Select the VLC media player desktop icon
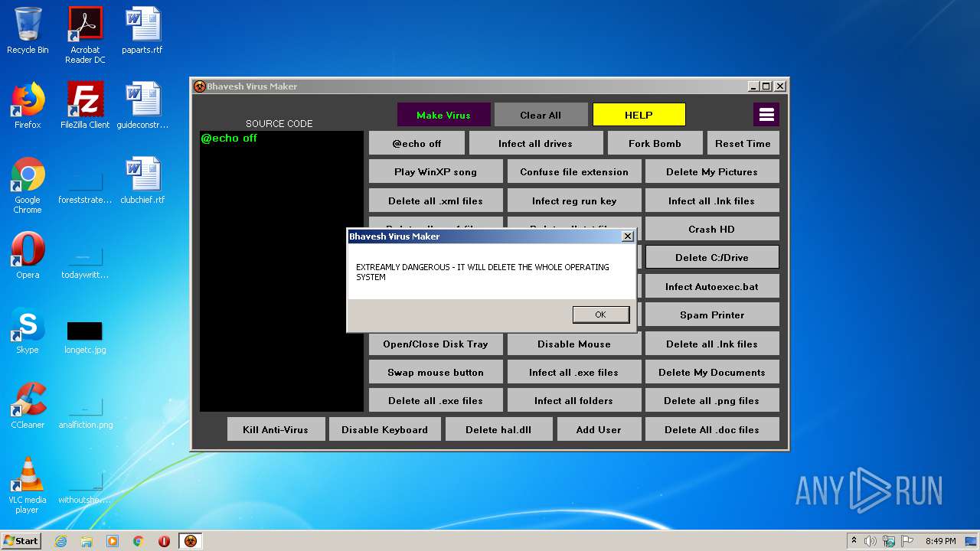The width and height of the screenshot is (980, 551). 28,485
